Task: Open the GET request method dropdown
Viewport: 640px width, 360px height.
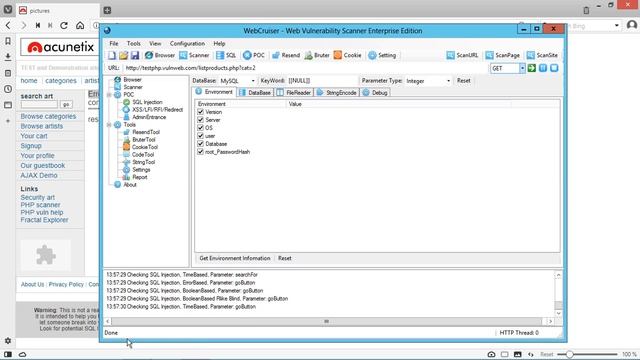Action: 522,68
